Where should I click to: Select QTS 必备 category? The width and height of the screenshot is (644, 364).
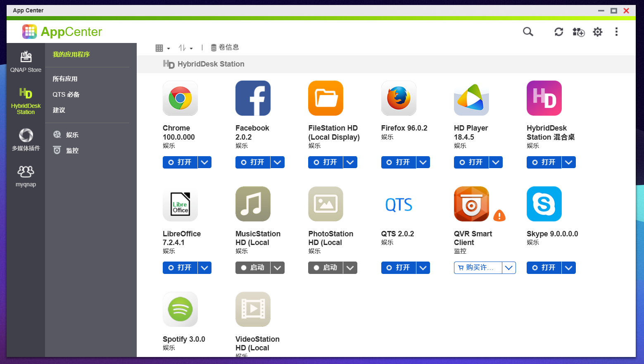pyautogui.click(x=66, y=95)
